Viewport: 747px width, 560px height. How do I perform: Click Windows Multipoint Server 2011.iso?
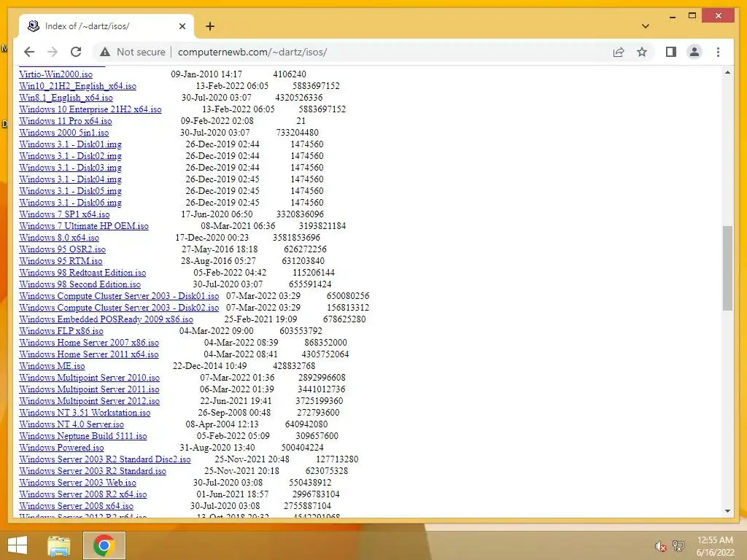(90, 389)
